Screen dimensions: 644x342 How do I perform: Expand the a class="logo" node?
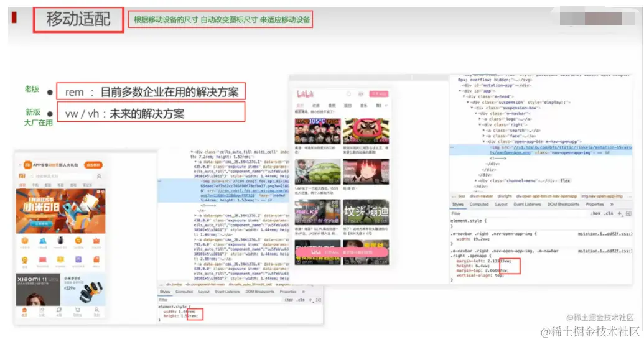point(480,119)
